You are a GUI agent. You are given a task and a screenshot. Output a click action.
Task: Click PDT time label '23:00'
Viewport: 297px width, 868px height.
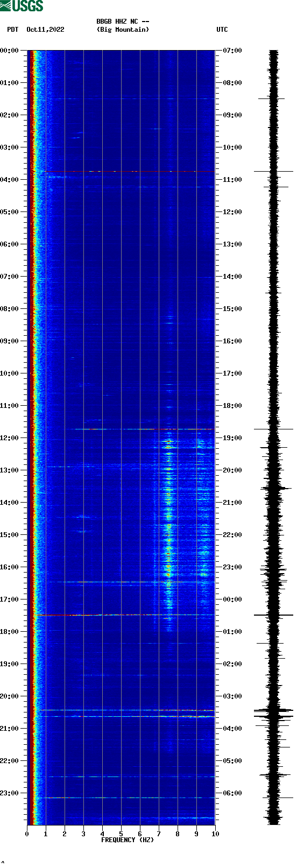tap(9, 793)
